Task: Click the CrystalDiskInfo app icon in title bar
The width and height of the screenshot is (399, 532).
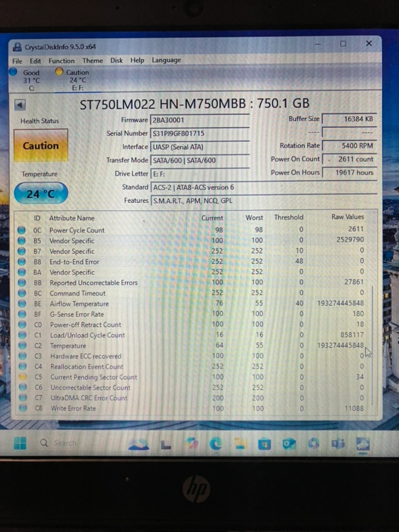Action: coord(17,47)
